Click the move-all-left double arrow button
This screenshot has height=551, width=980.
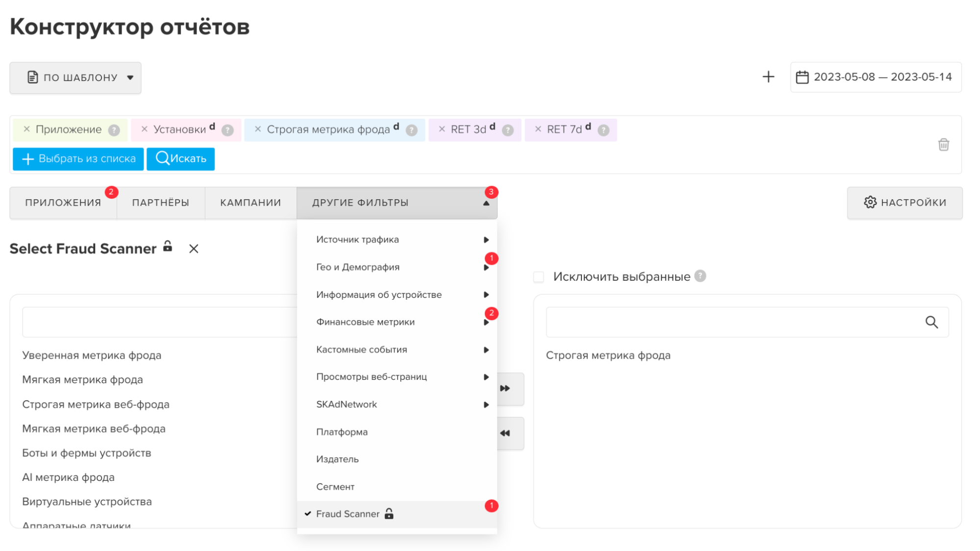pyautogui.click(x=507, y=433)
